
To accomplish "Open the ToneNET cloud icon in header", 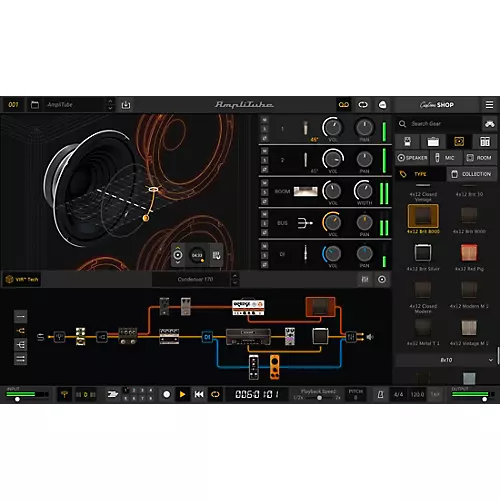I will coord(382,105).
